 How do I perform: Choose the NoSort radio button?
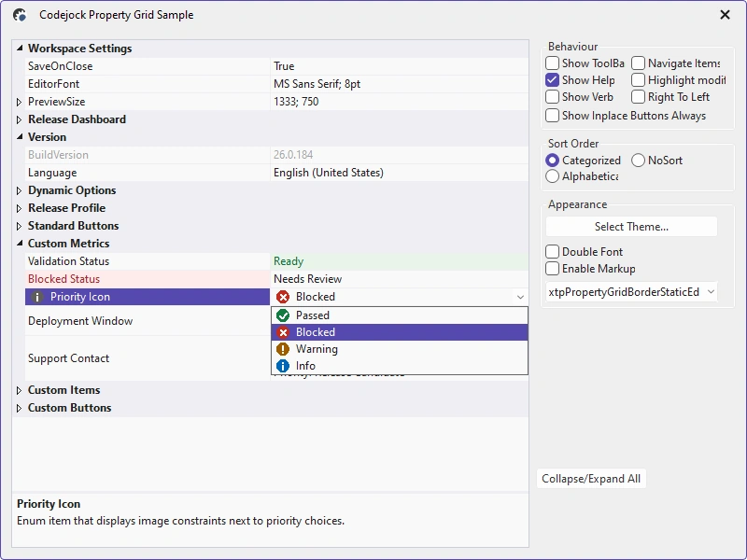639,161
